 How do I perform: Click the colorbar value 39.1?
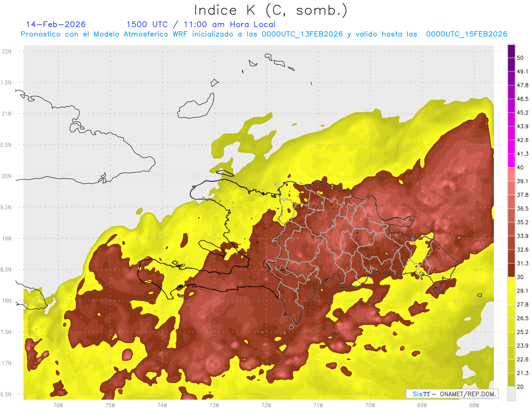coord(523,181)
